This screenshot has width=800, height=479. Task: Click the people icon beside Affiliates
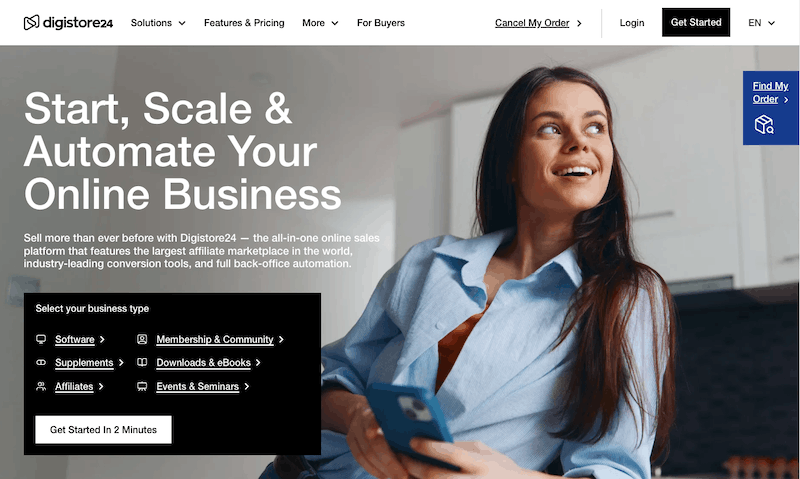click(41, 386)
